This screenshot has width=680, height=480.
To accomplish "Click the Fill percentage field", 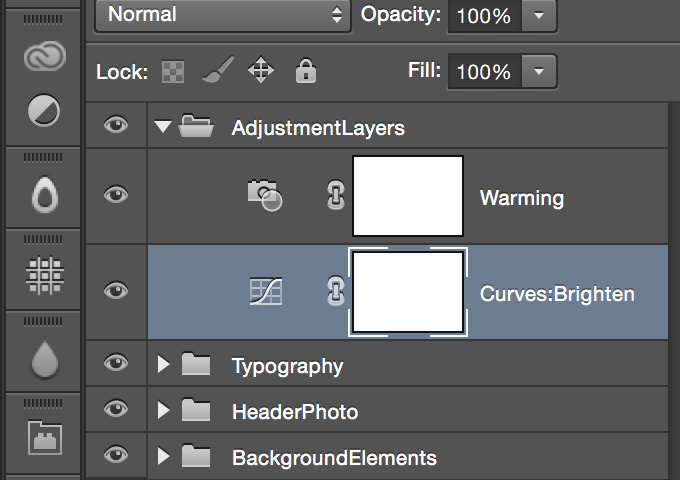I will (x=484, y=72).
